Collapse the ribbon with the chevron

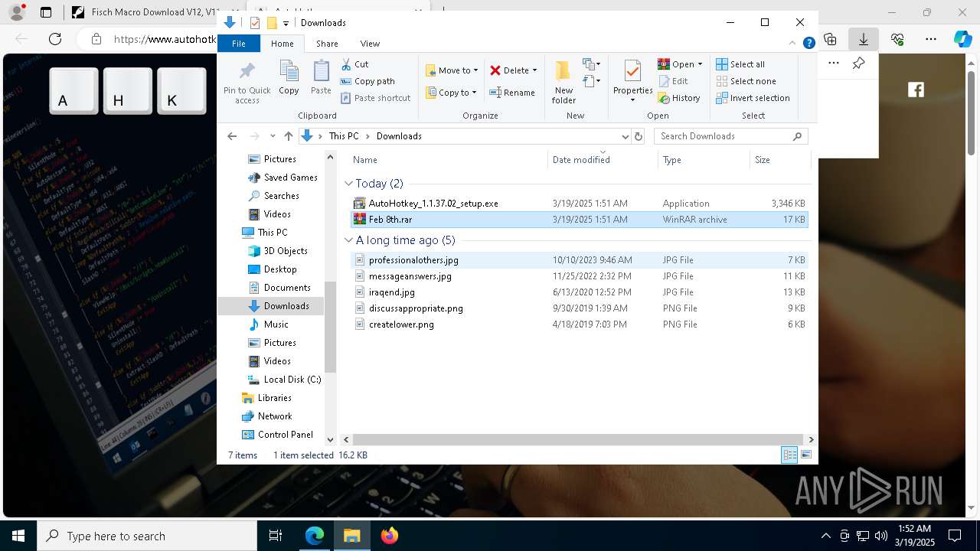coord(792,44)
